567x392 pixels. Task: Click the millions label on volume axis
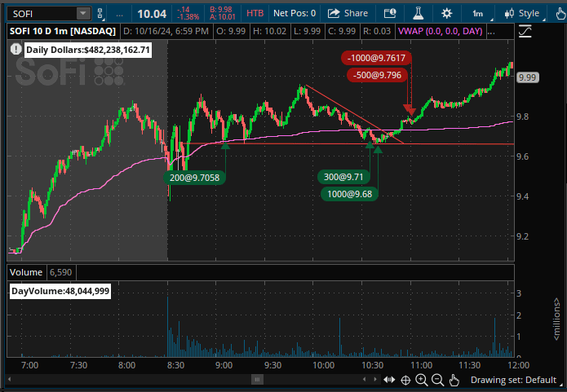click(x=556, y=319)
